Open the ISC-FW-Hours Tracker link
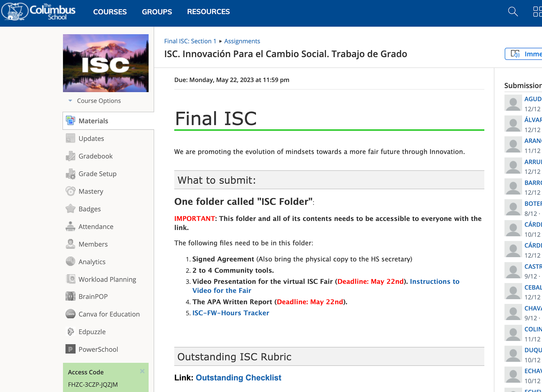The width and height of the screenshot is (542, 392). 231,313
